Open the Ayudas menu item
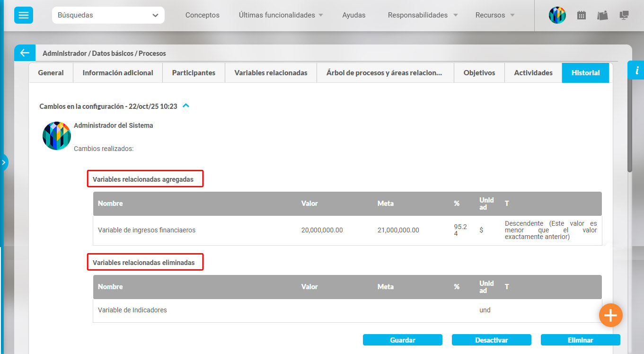644x354 pixels. 353,15
